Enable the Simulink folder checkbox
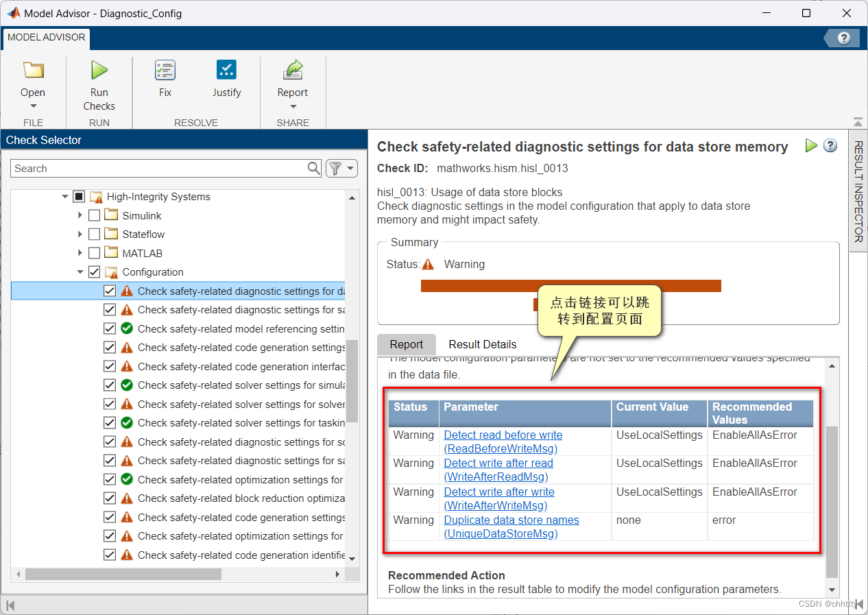Image resolution: width=868 pixels, height=615 pixels. click(x=94, y=215)
